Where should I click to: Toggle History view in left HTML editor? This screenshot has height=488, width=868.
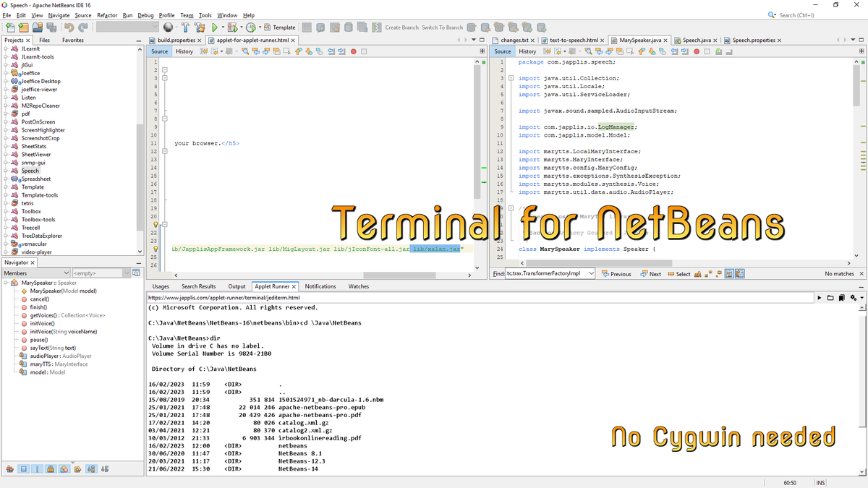point(184,51)
